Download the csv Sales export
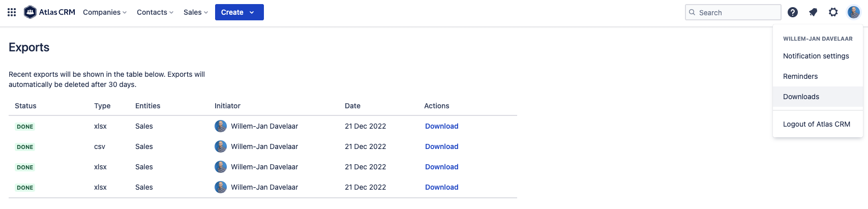 (441, 146)
